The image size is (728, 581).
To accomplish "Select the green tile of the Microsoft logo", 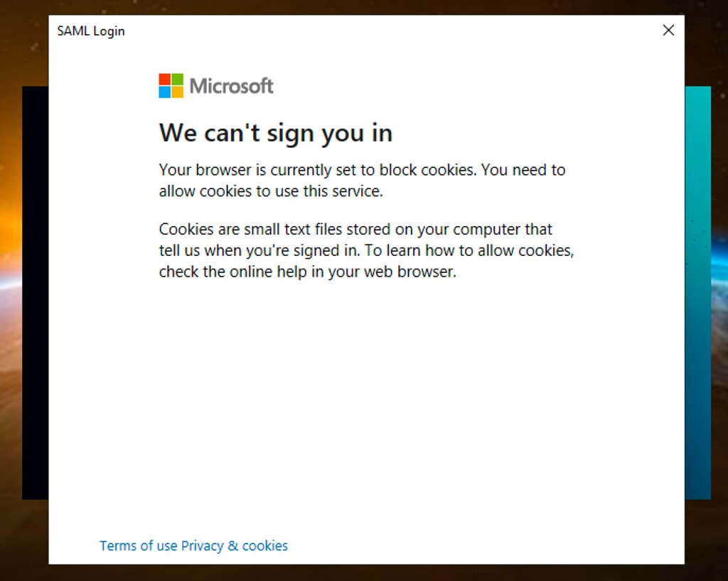I will (x=176, y=79).
